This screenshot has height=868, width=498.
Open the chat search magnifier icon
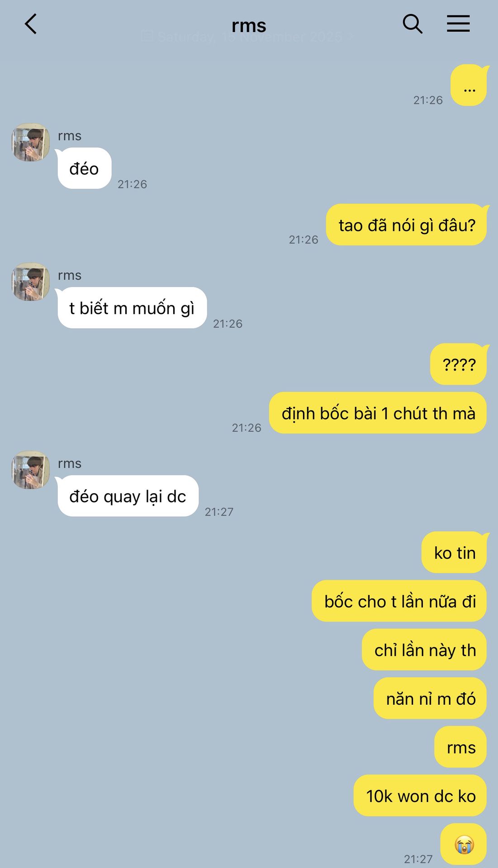pos(413,24)
